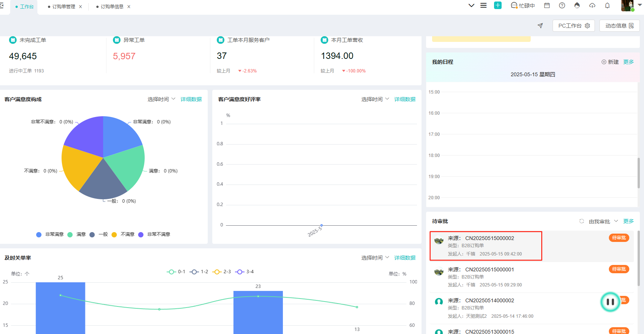This screenshot has width=644, height=334.
Task: Open the user avatar menu
Action: (627, 6)
